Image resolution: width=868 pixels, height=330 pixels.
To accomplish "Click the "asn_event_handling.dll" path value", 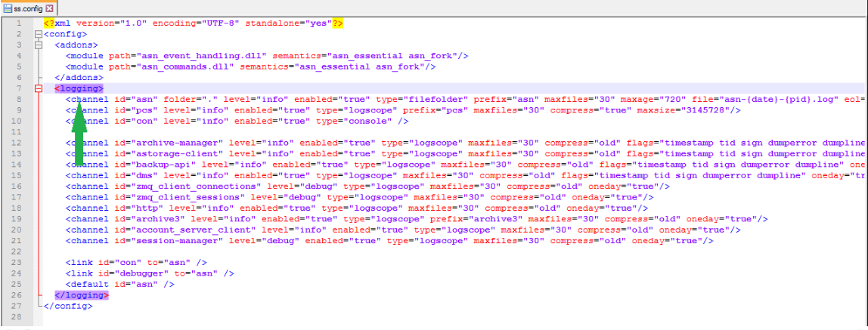I will tap(200, 56).
